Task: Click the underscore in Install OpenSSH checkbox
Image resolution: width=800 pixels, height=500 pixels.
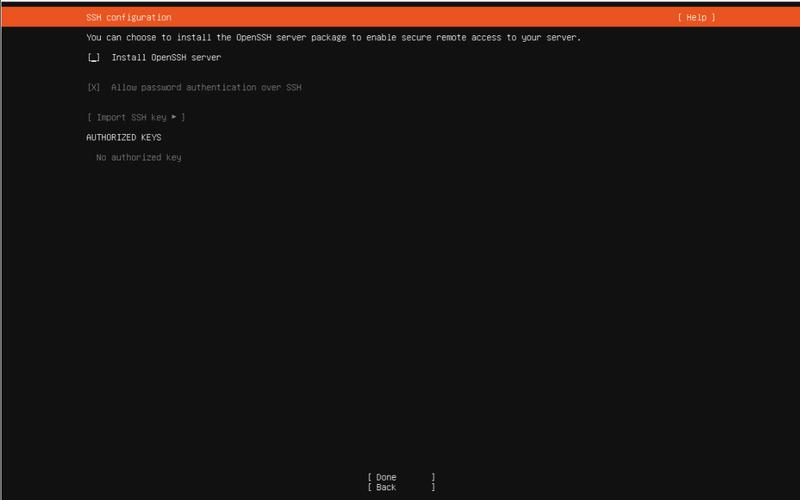Action: coord(94,59)
